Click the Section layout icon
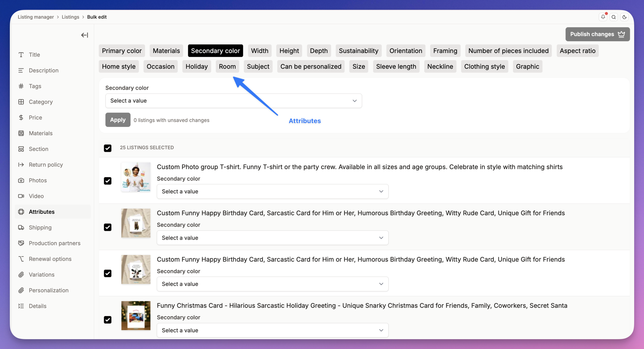The width and height of the screenshot is (644, 349). click(21, 149)
